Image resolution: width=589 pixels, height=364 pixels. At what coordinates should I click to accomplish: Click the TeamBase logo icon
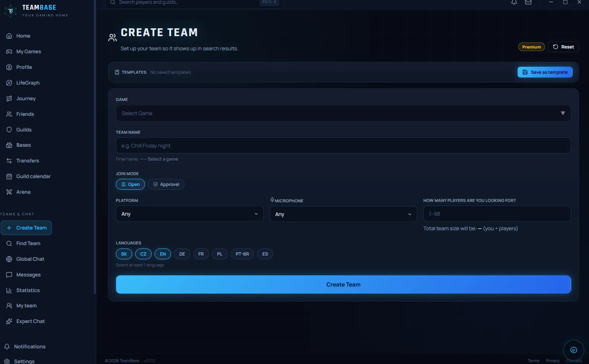tap(10, 11)
